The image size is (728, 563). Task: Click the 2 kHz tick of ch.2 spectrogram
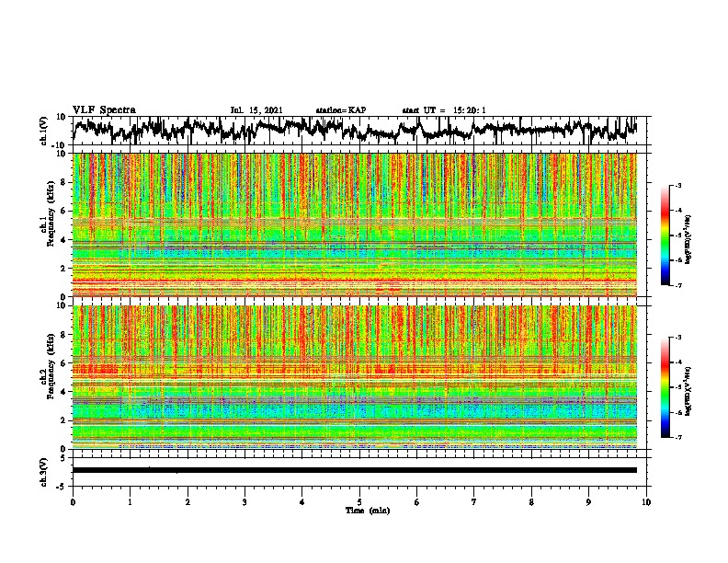[x=64, y=420]
